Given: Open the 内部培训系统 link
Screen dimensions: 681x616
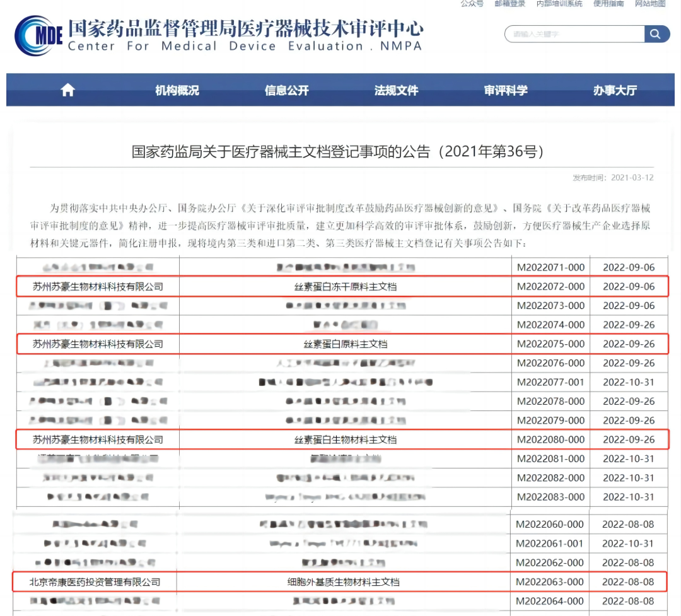Looking at the screenshot, I should [559, 3].
